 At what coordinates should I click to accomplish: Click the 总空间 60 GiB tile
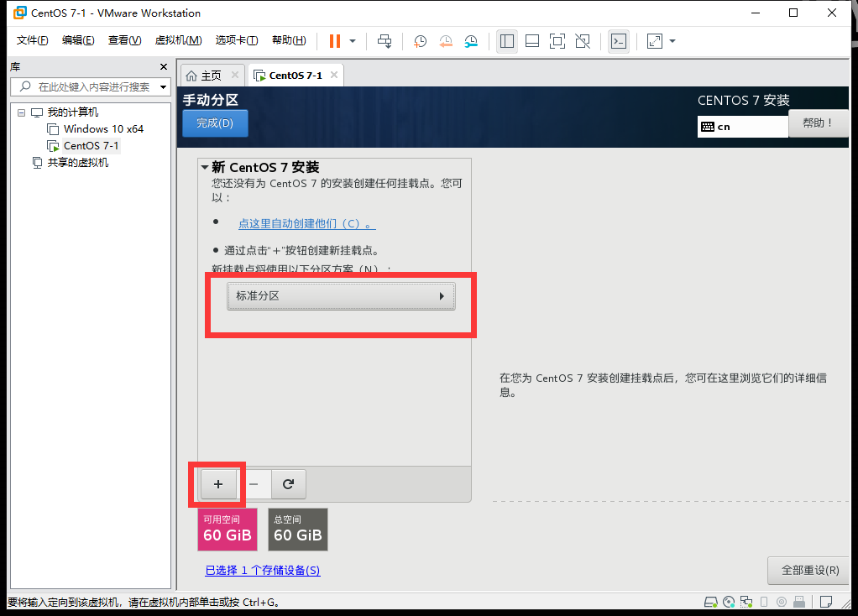pos(298,530)
